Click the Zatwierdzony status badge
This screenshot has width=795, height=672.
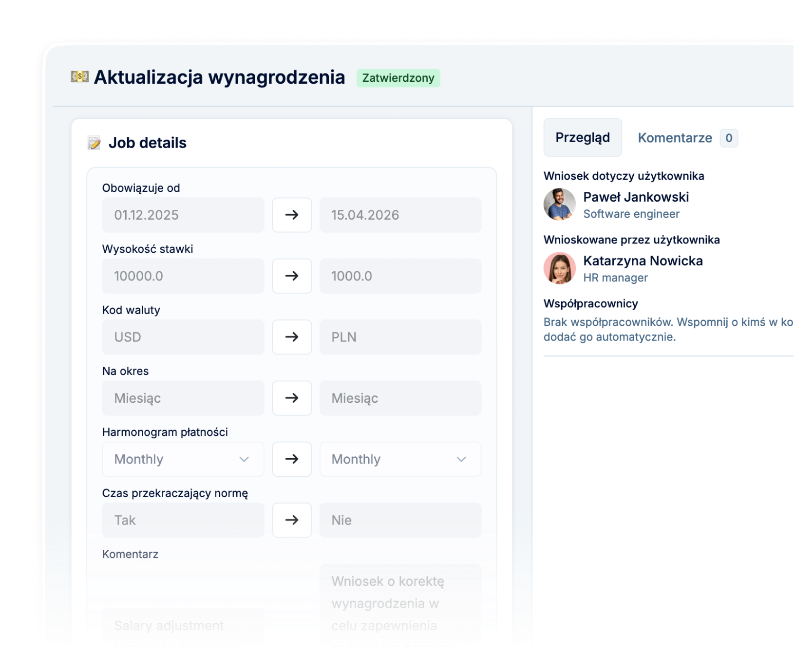coord(398,78)
